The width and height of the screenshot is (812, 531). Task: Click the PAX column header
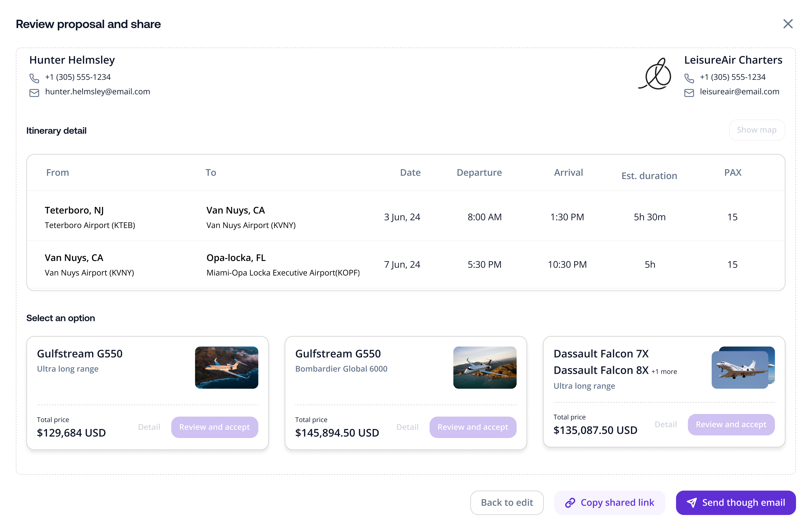tap(733, 172)
